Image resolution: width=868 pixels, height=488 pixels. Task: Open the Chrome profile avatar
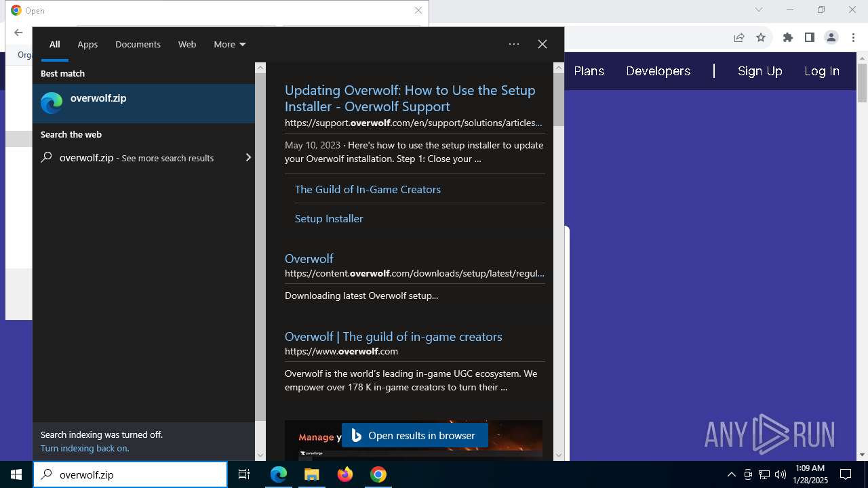(x=831, y=38)
